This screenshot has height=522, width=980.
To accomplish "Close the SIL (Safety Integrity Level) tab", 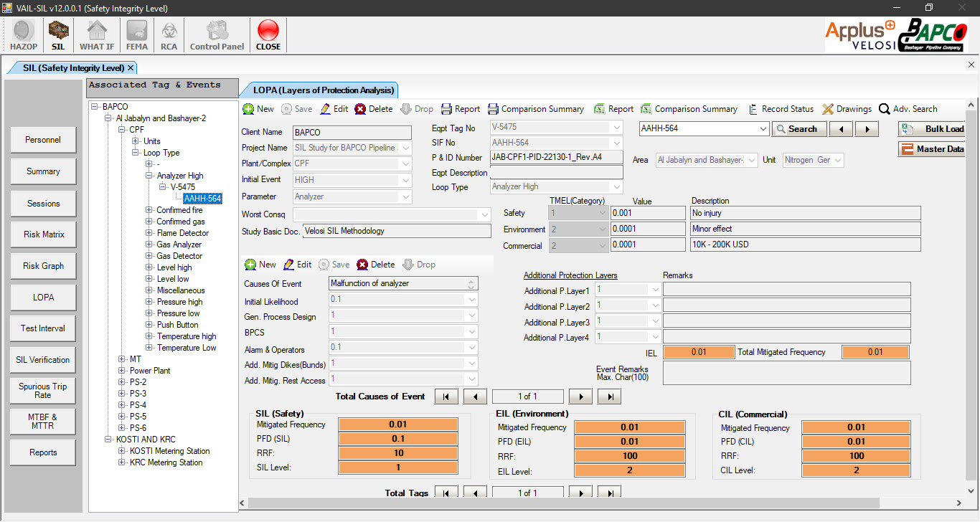I will [x=131, y=68].
